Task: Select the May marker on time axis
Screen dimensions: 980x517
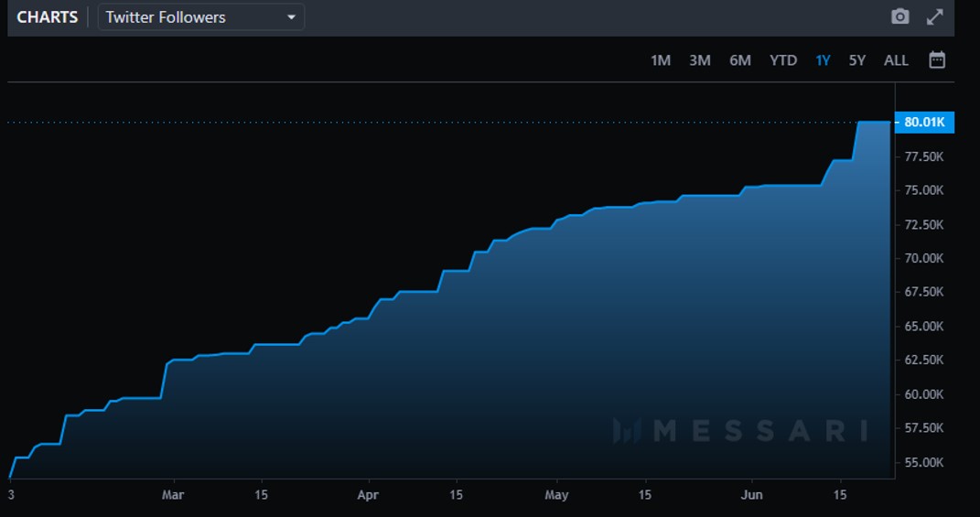Action: (x=556, y=495)
